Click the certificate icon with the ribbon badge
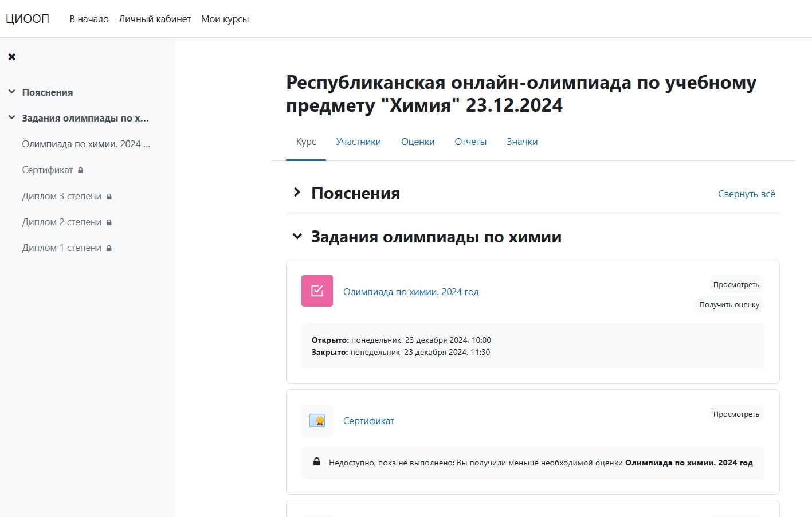This screenshot has height=517, width=812. (x=317, y=421)
